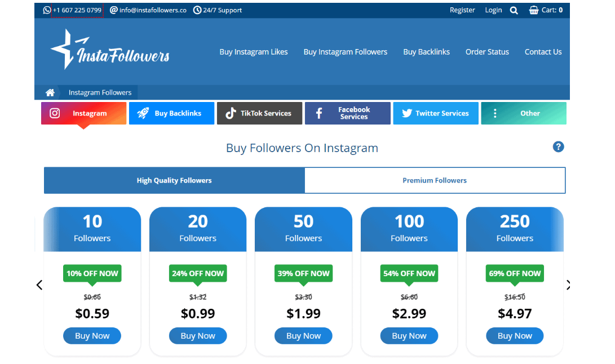Open Register link
615x364 pixels.
click(x=462, y=10)
